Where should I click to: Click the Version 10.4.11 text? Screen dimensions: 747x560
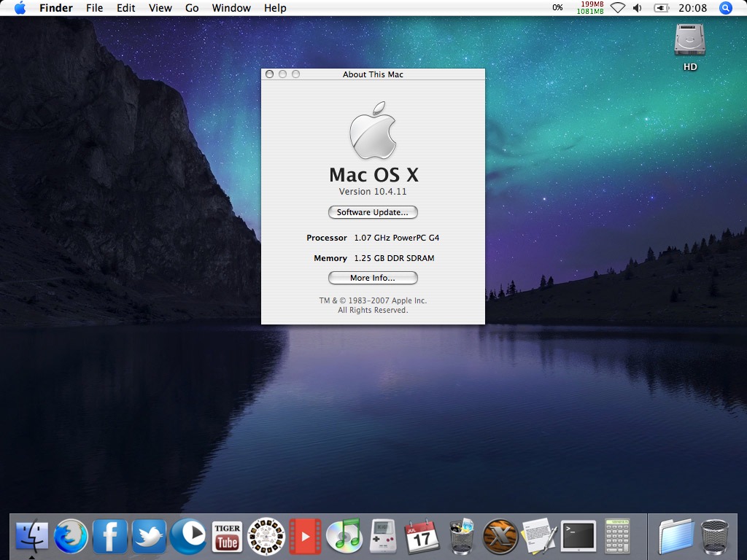373,192
